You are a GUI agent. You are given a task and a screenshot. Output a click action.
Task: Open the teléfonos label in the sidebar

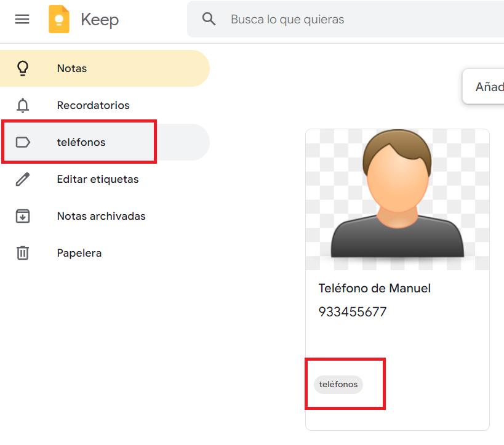click(81, 142)
